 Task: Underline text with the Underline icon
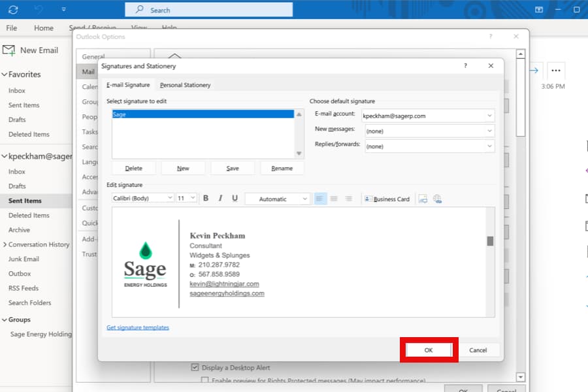click(236, 199)
